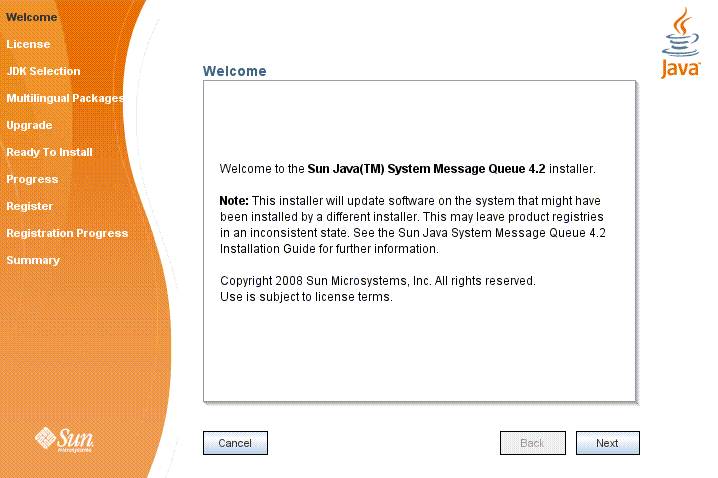Click the Copyright 2008 Sun Microsystems line

coord(377,281)
